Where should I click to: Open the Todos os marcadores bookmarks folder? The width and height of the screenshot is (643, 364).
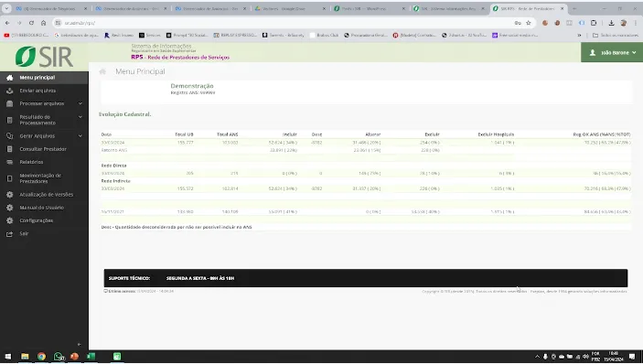click(616, 36)
